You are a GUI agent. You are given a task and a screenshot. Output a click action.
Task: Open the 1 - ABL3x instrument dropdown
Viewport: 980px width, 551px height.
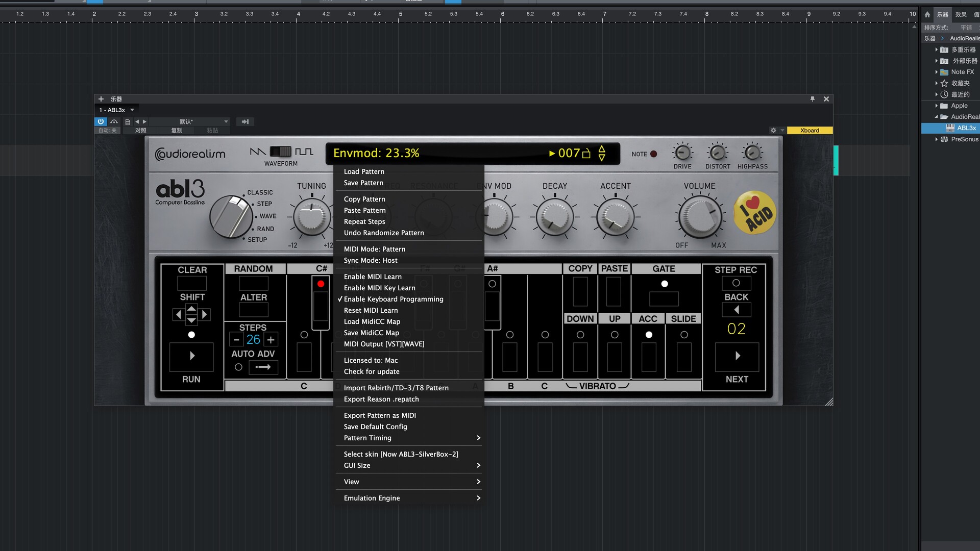coord(132,110)
